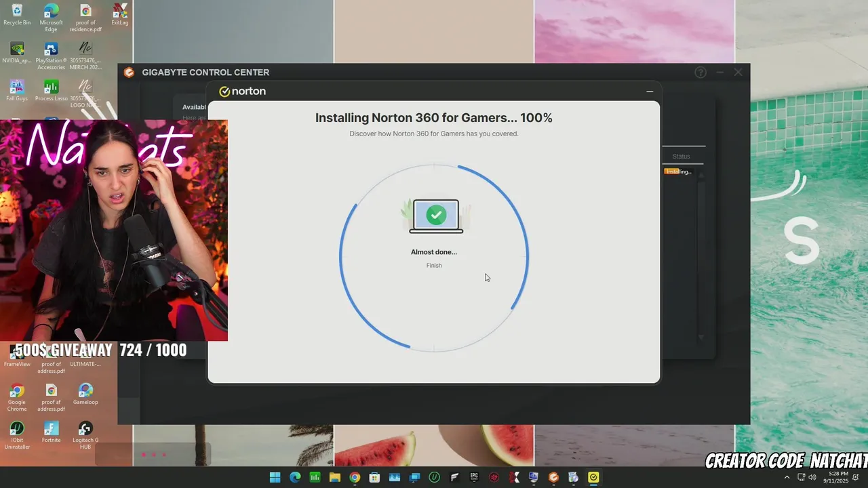
Task: Minimize the Norton installer window
Action: point(650,91)
